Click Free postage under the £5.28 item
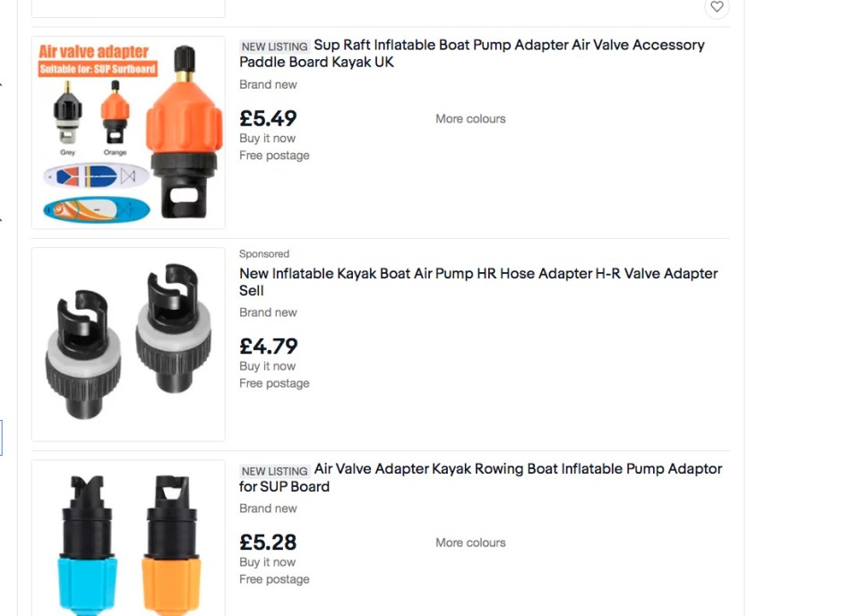This screenshot has width=859, height=616. [x=274, y=579]
